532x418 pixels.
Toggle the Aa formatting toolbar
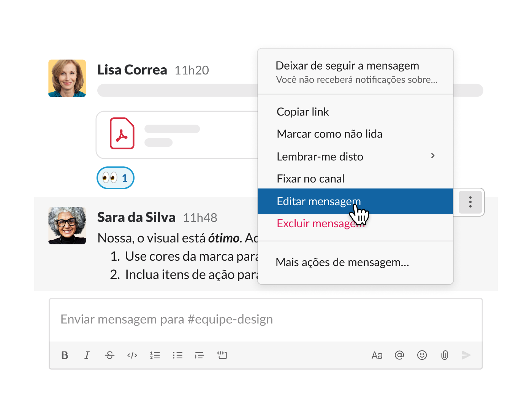tap(377, 355)
